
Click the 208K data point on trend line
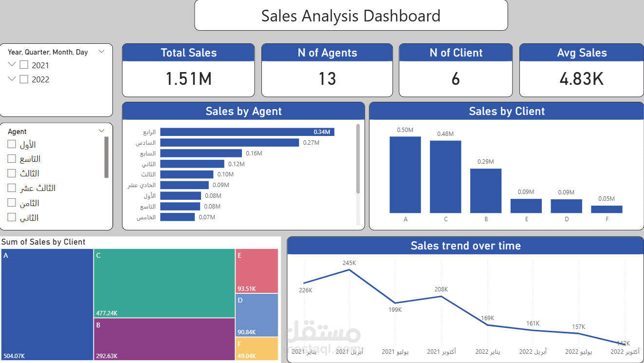(x=441, y=296)
